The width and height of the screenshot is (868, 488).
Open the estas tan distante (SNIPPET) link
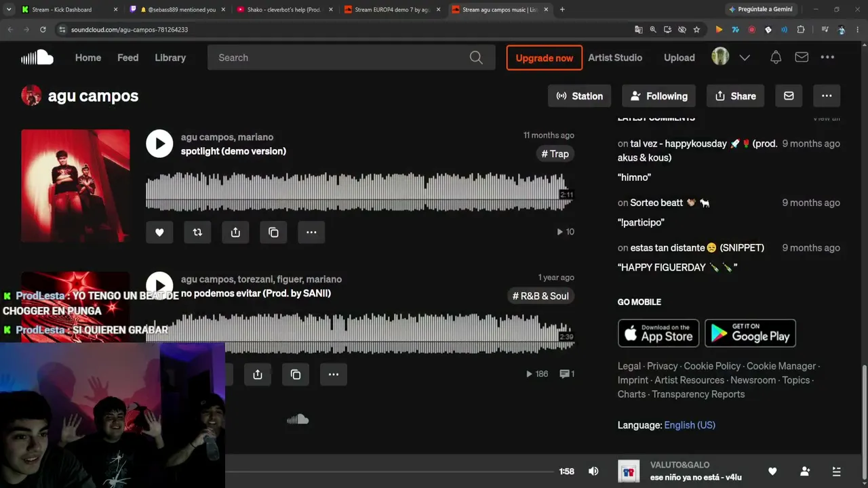click(x=697, y=248)
